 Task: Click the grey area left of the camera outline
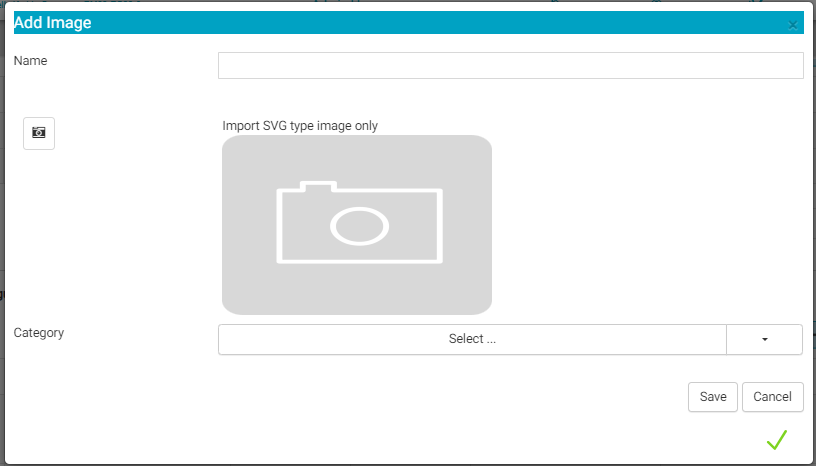[248, 225]
